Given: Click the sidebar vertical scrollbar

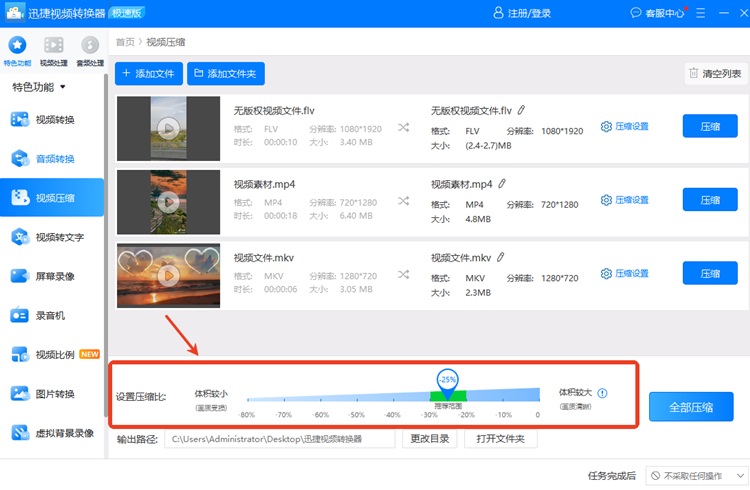Looking at the screenshot, I should click(x=106, y=244).
